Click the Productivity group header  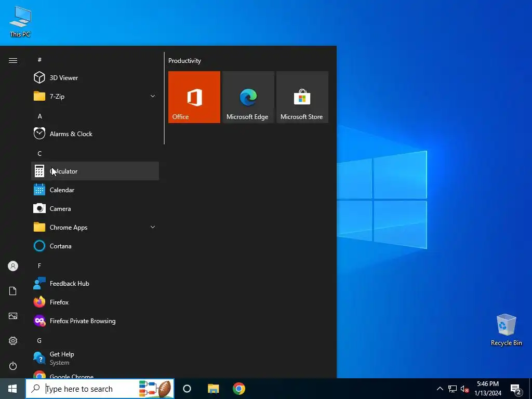pyautogui.click(x=184, y=61)
